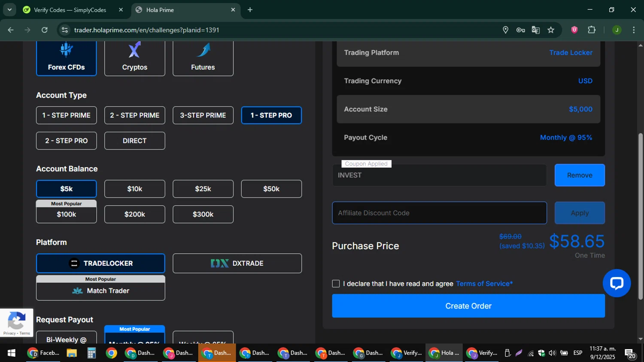The height and width of the screenshot is (362, 644).
Task: Open the Chrome profile avatar
Action: [x=617, y=30]
